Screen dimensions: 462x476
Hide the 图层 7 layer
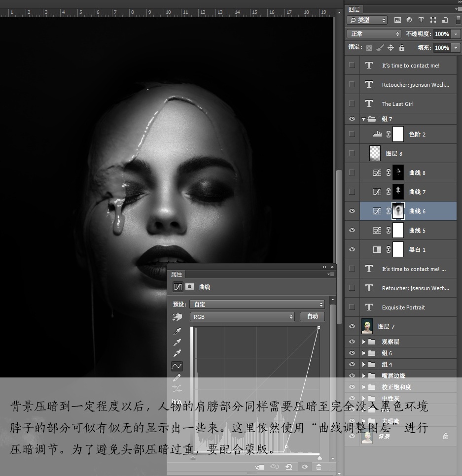pos(352,326)
